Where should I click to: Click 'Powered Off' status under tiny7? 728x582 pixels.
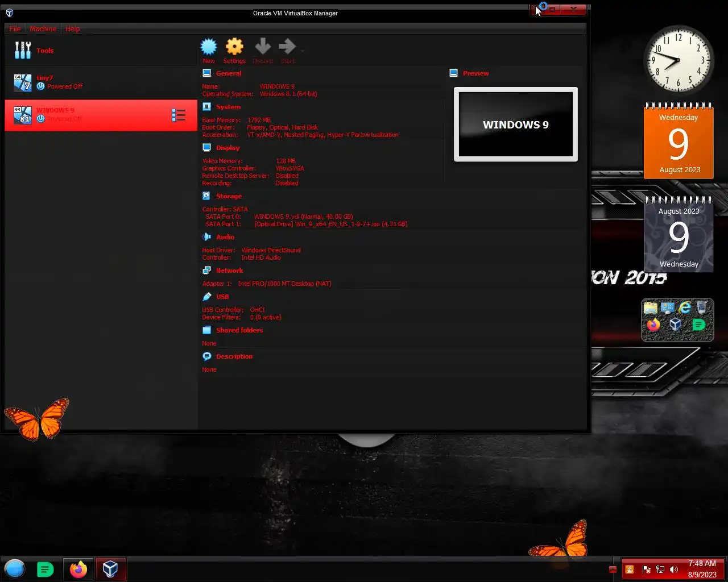[x=65, y=86]
